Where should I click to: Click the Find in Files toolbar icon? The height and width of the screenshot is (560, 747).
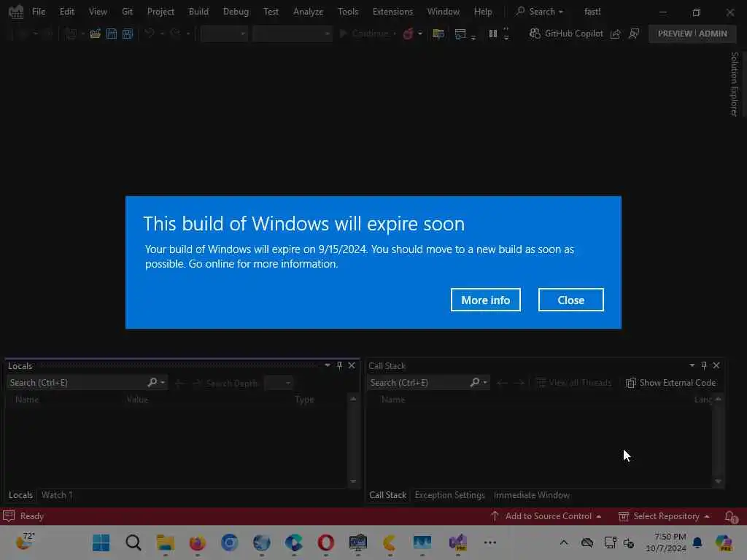438,34
